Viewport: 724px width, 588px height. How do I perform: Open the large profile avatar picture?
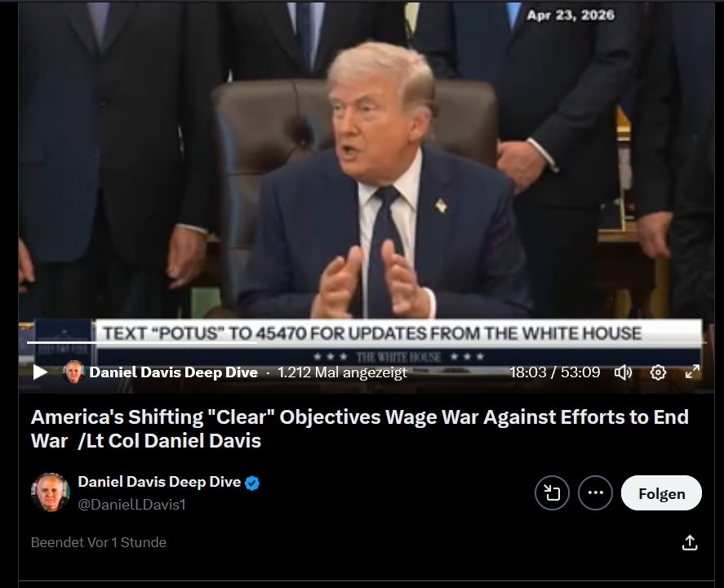(x=51, y=492)
